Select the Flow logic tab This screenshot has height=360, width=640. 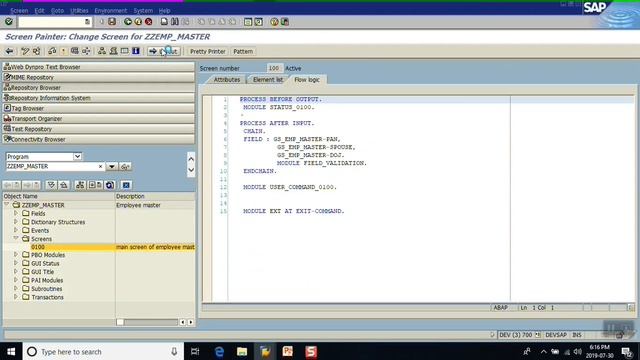point(307,80)
